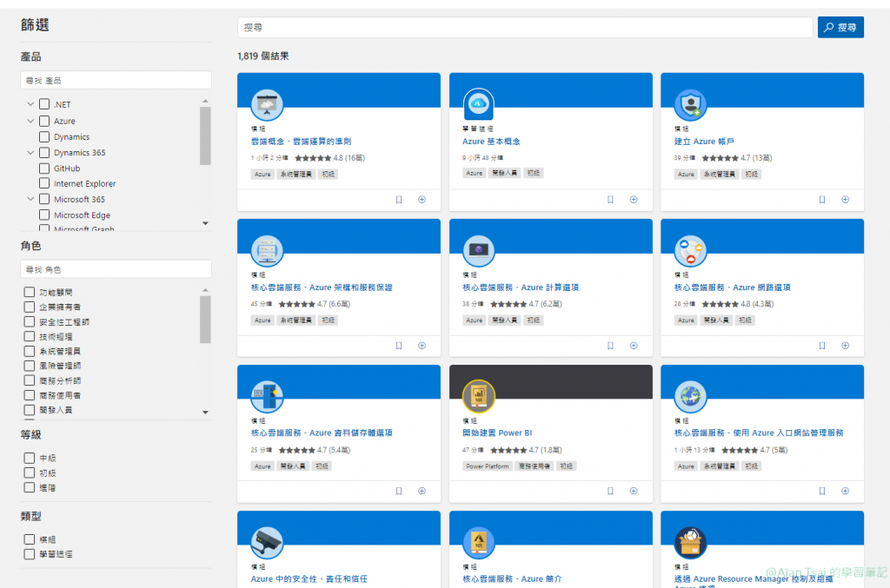Bookmark the Azure 架構和服務保證 card
This screenshot has height=588, width=890.
point(399,346)
